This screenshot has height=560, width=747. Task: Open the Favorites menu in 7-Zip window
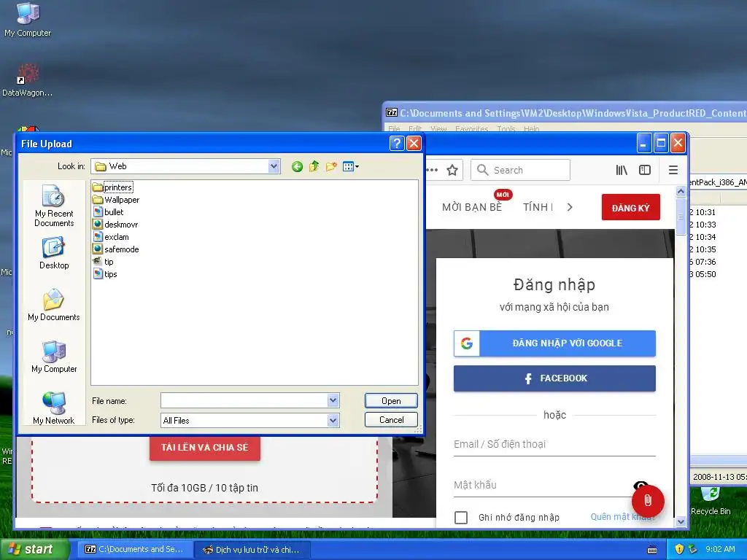click(x=472, y=129)
